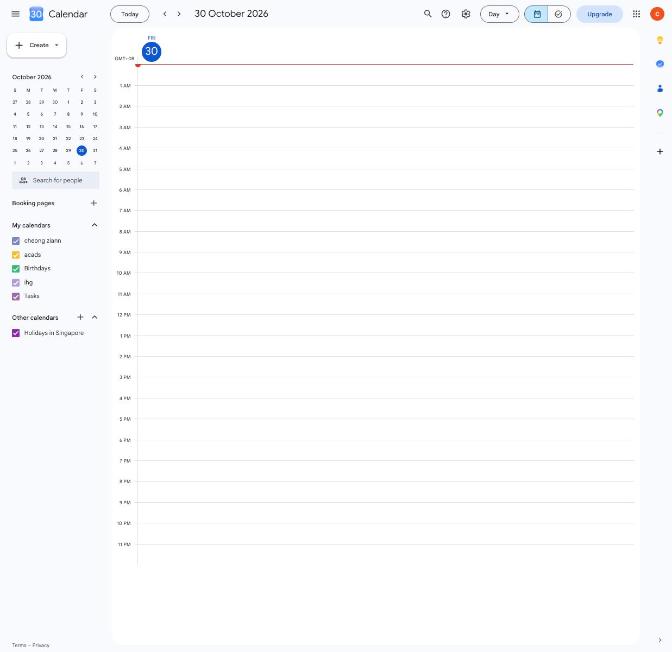Screen dimensions: 672x652
Task: Toggle the ihg calendar checkbox
Action: [16, 282]
